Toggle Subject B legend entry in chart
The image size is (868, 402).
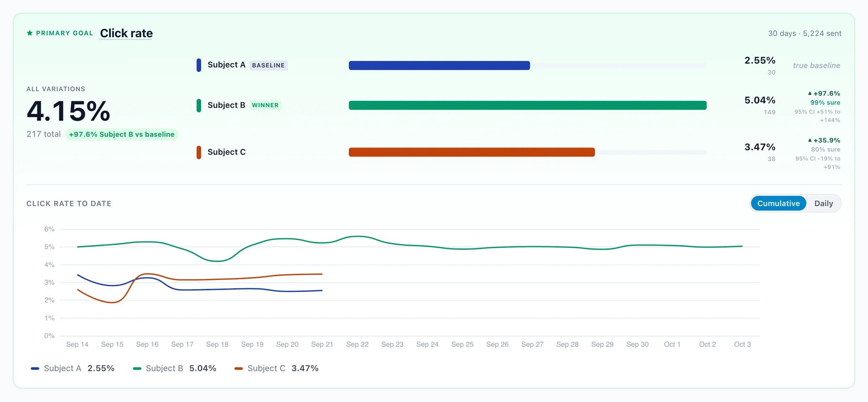(174, 368)
